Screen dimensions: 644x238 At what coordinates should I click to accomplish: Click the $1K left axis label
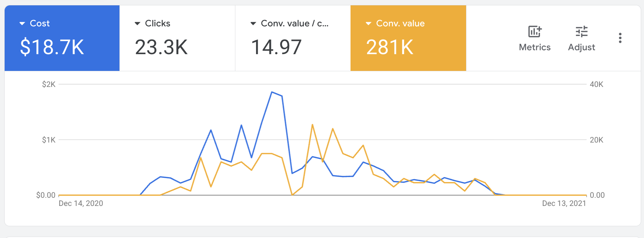[x=49, y=140]
